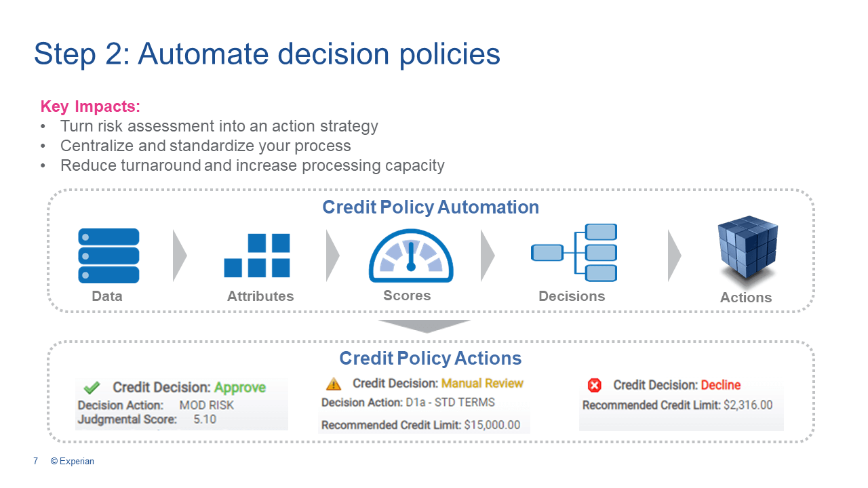The image size is (868, 488).
Task: Click the Data database stack icon
Action: [x=108, y=256]
